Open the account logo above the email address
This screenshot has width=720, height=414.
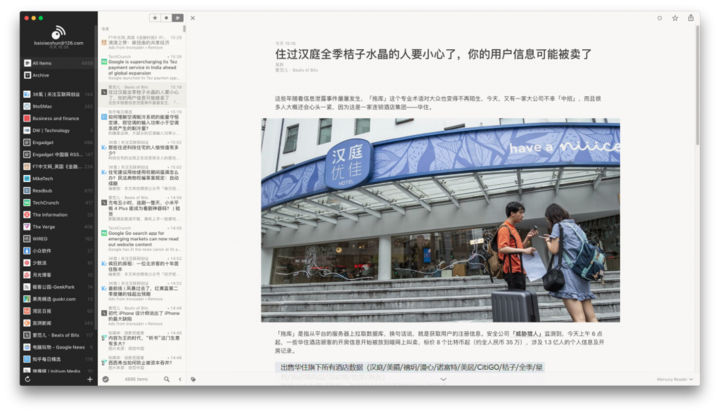pos(58,33)
